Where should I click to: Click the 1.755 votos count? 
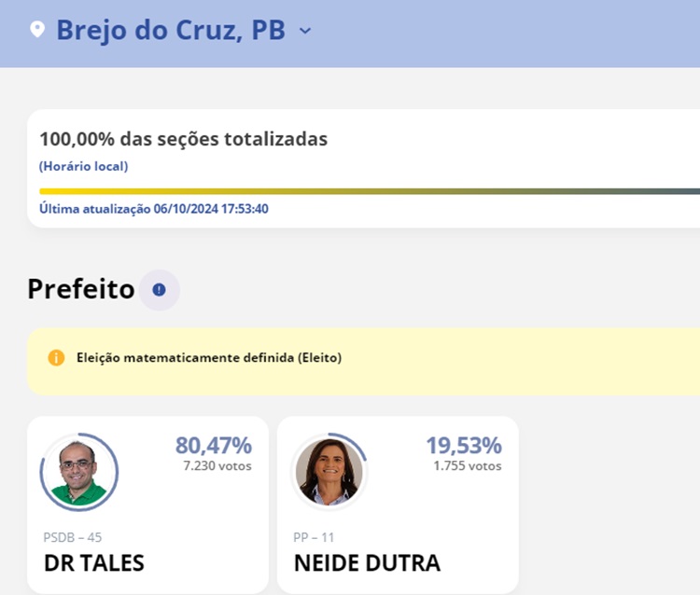pyautogui.click(x=468, y=465)
